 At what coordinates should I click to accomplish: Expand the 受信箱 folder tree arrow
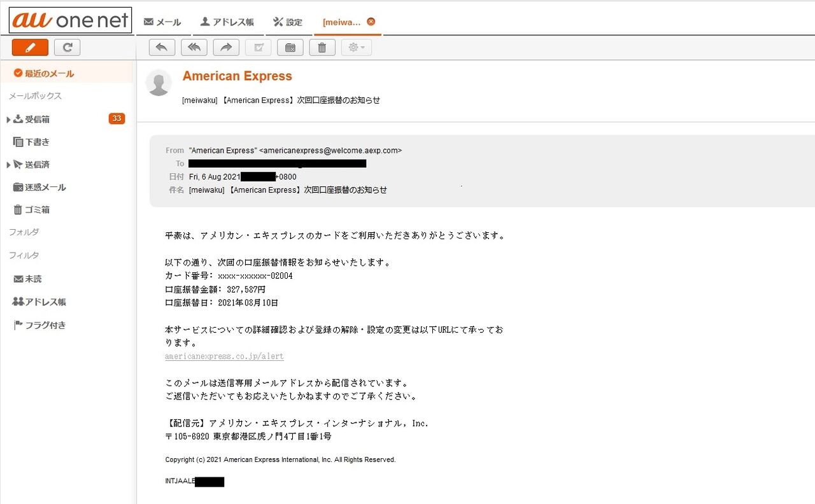[x=8, y=119]
